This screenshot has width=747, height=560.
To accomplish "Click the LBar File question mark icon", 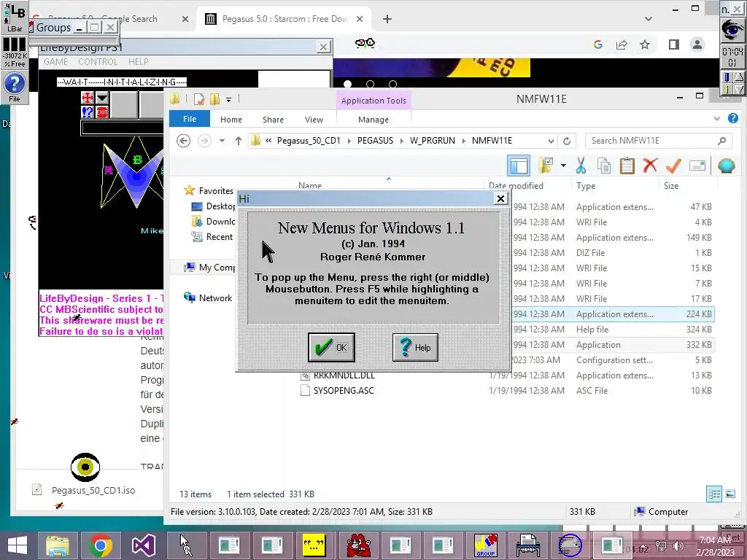I will click(15, 87).
